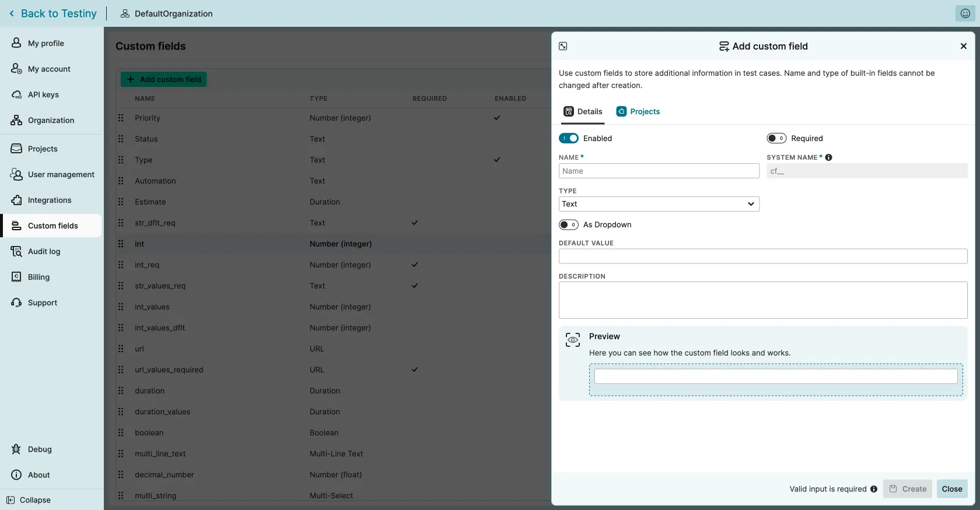Click the System Name info icon

pyautogui.click(x=828, y=157)
